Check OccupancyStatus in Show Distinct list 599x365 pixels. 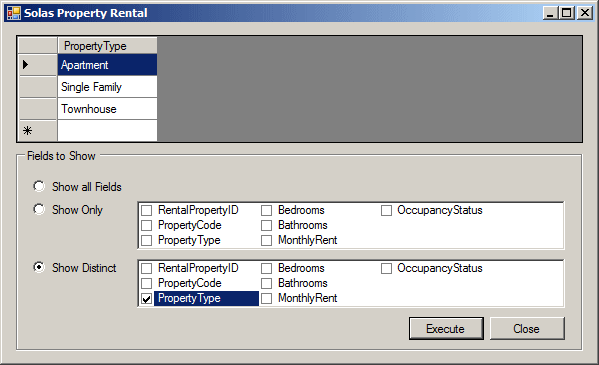[x=386, y=268]
